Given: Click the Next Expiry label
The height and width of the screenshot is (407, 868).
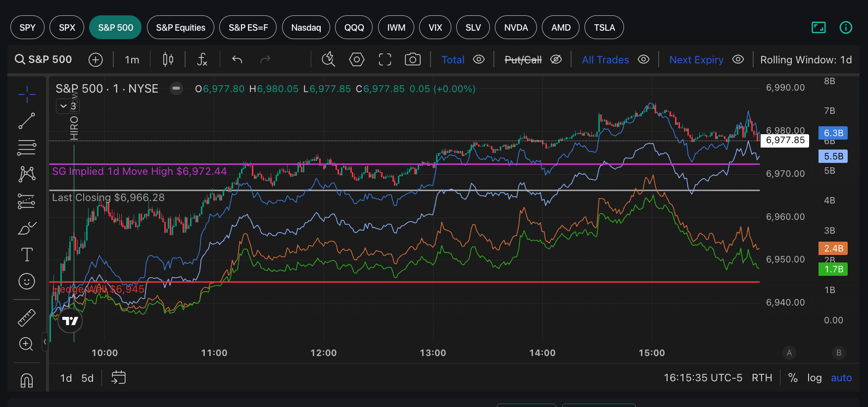Looking at the screenshot, I should 696,59.
